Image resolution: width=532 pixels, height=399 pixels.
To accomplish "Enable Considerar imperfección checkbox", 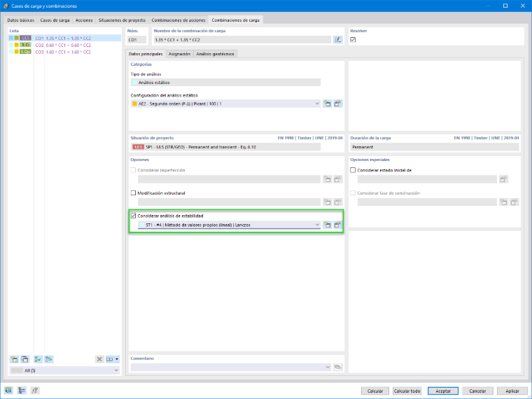I will point(133,170).
